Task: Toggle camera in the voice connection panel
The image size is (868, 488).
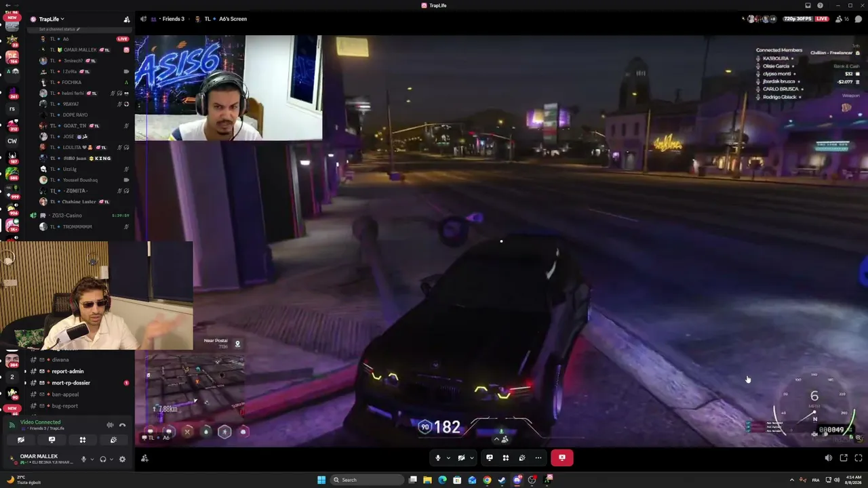Action: 21,440
